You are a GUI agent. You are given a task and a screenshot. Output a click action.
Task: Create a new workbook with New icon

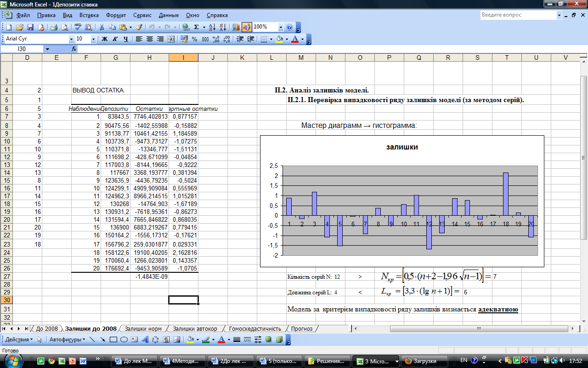pos(8,27)
